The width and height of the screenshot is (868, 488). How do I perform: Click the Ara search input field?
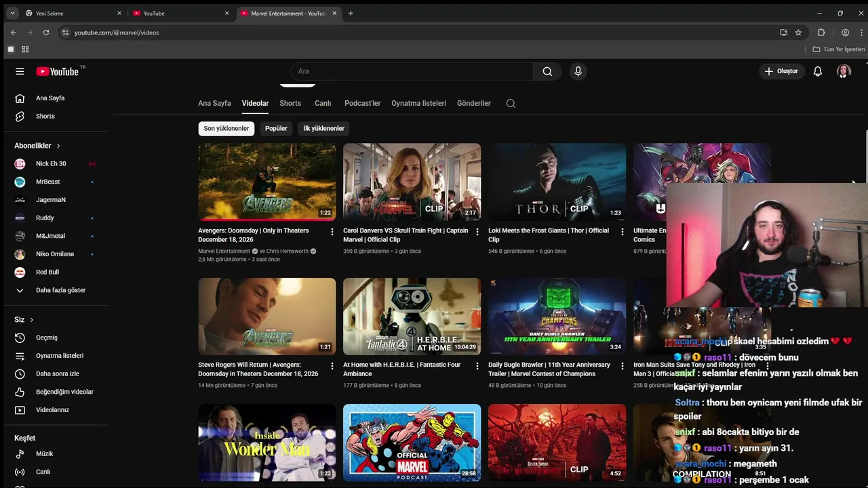point(412,71)
